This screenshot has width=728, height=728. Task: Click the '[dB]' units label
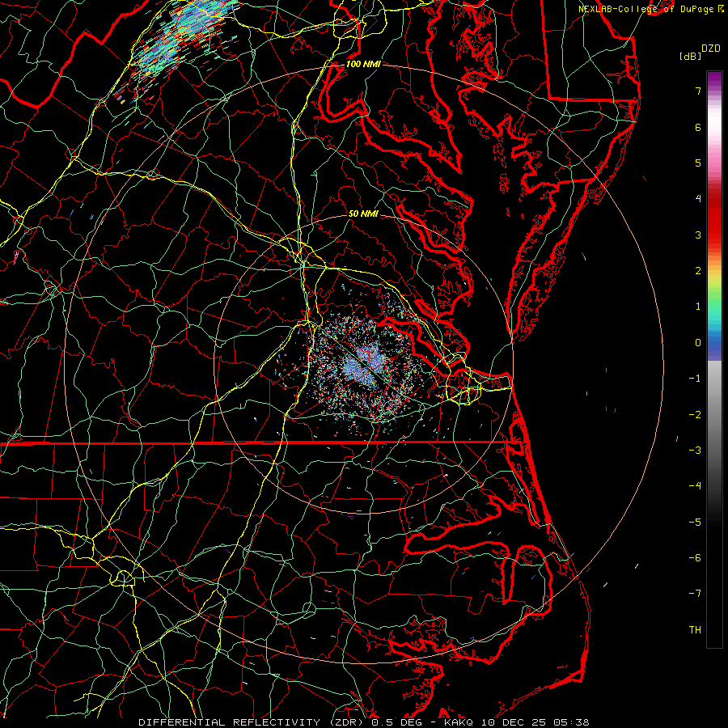[691, 56]
